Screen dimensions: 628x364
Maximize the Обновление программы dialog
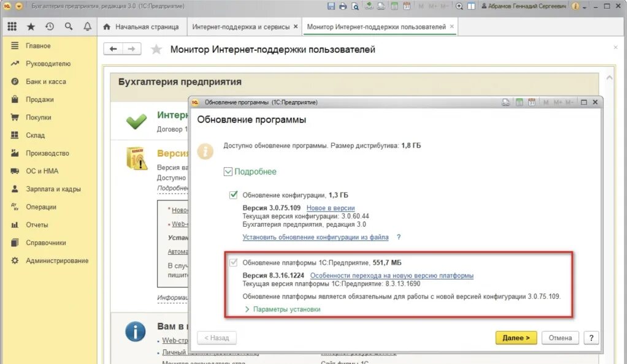[x=584, y=102]
